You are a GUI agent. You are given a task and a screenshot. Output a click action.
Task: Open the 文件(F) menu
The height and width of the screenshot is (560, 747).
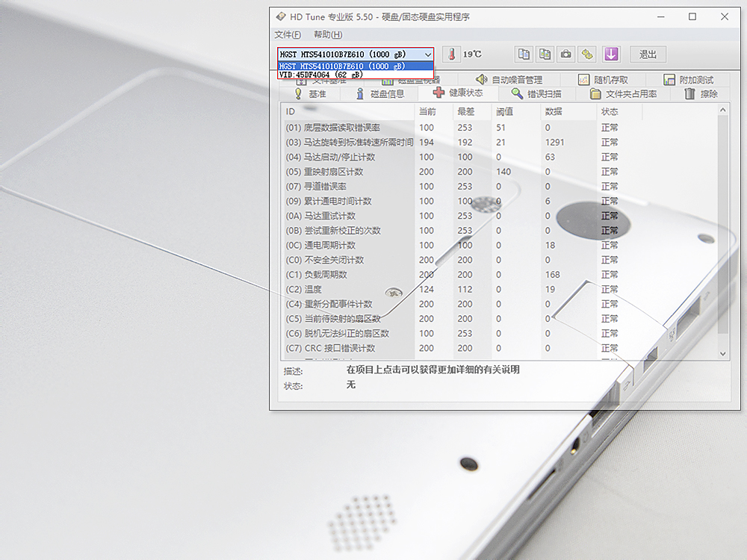pos(288,35)
